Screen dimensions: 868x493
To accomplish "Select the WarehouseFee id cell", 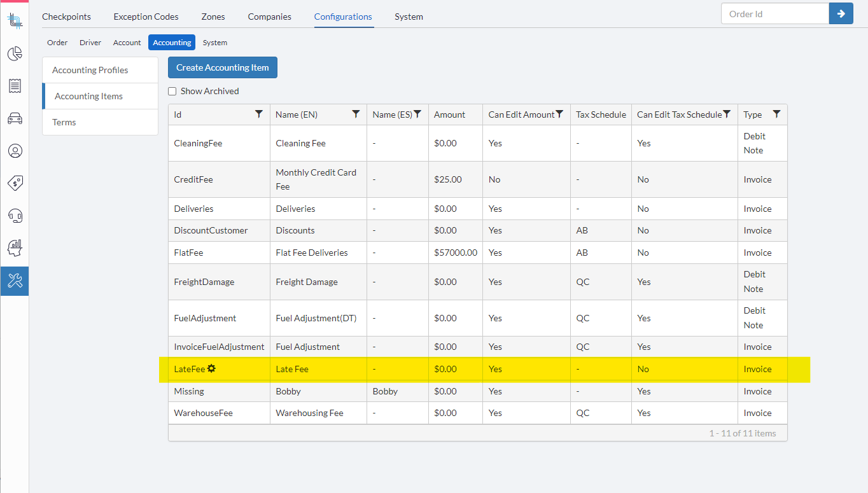I will click(220, 413).
